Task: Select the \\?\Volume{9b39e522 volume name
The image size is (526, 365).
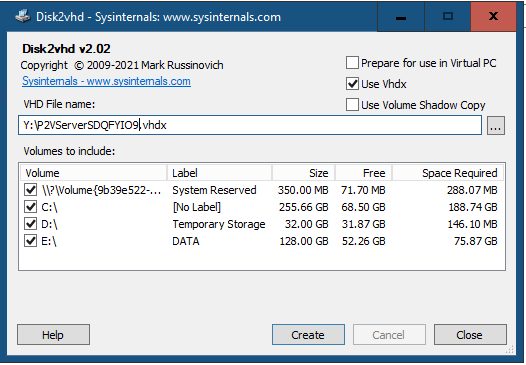Action: click(101, 190)
